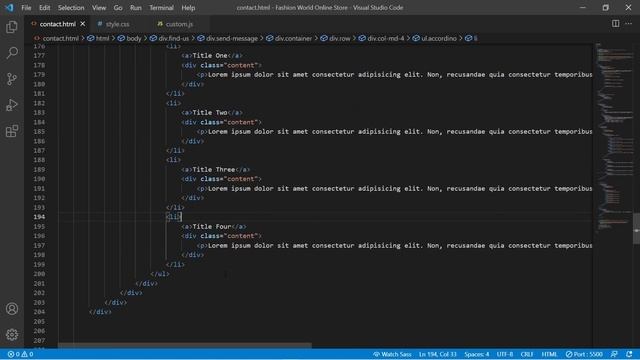Click line number 177 in gutter

point(40,56)
